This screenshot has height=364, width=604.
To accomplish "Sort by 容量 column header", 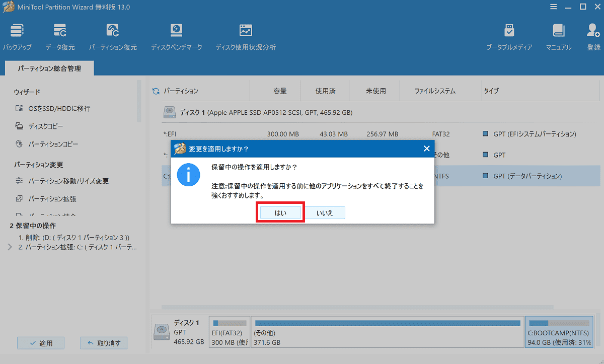I will point(280,91).
